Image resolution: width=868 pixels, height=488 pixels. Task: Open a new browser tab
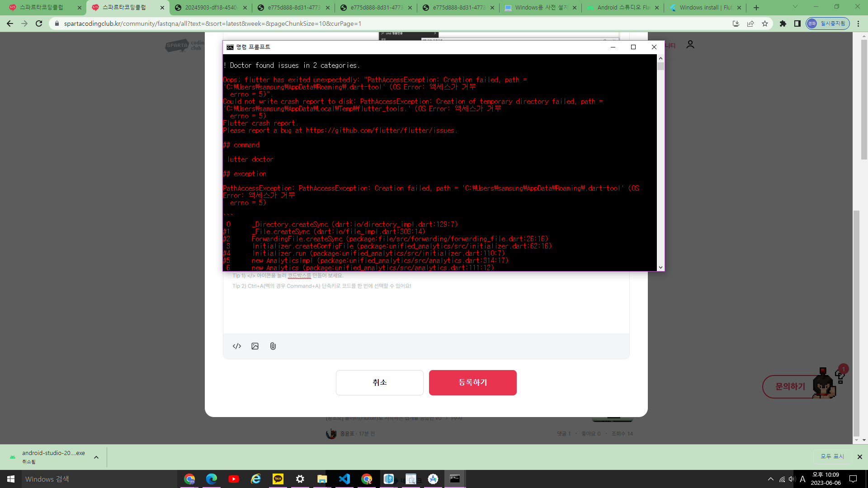756,8
